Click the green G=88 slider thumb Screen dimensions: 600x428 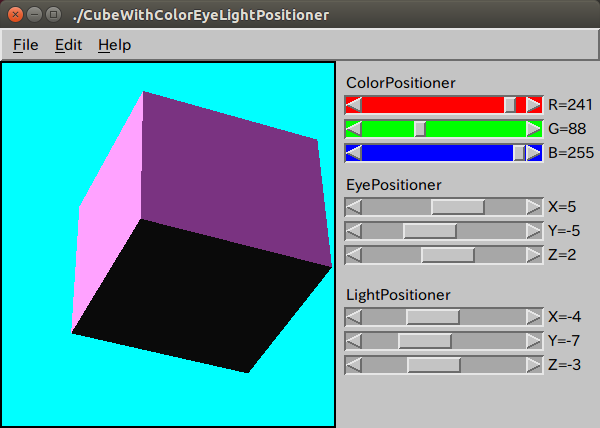click(420, 129)
